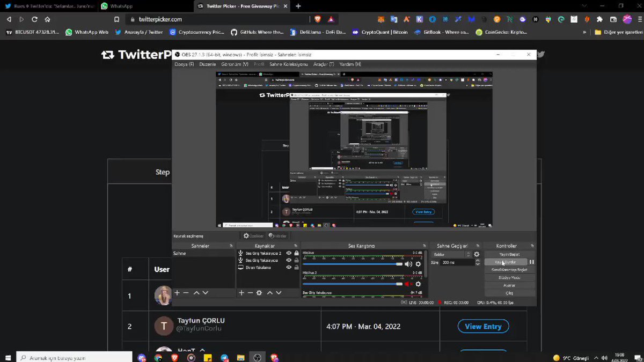Unmute the Mic/Aux 2 audio channel
The width and height of the screenshot is (644, 362).
408,284
